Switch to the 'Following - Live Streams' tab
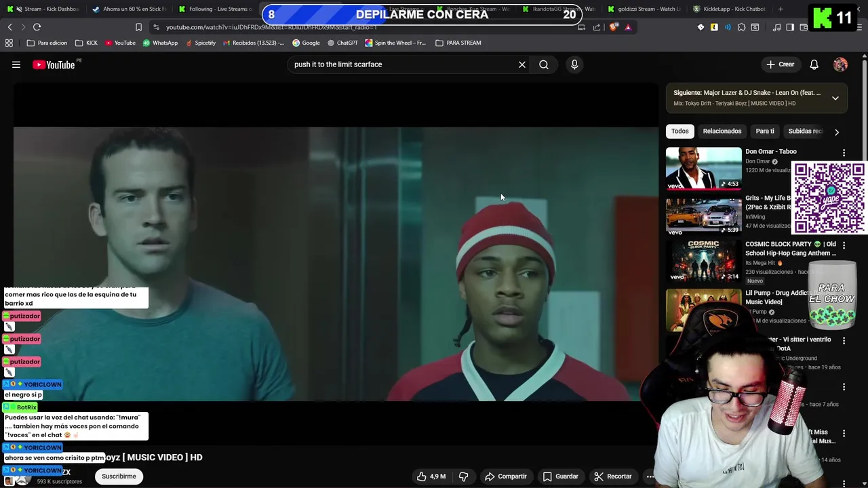The width and height of the screenshot is (868, 488). (x=216, y=9)
